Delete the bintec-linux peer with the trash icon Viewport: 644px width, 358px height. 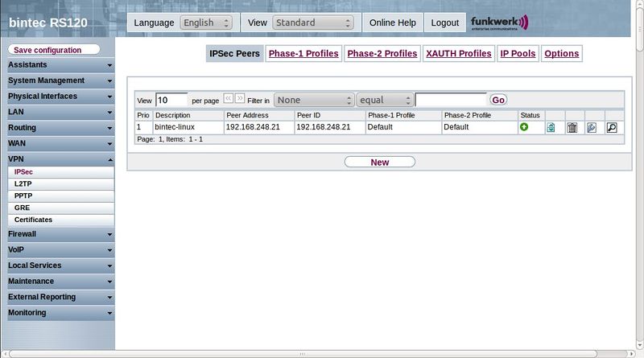click(572, 127)
